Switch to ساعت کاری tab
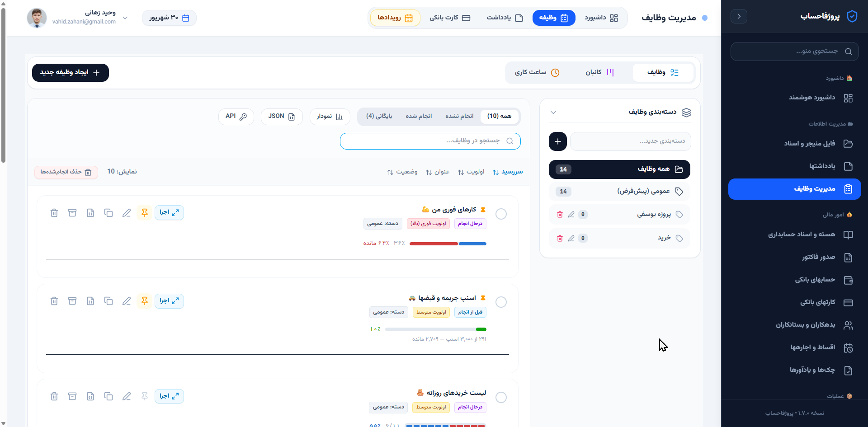 [537, 73]
